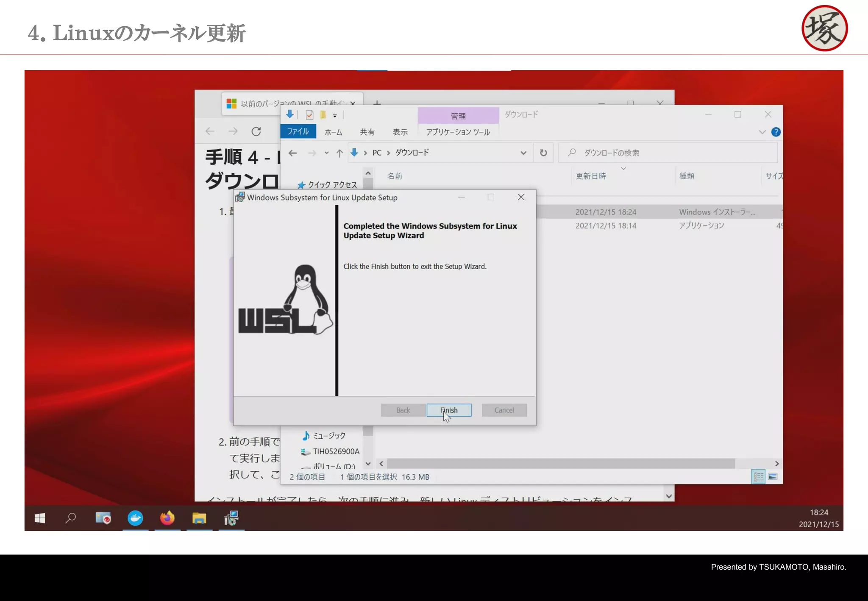Screen dimensions: 868x601
Task: Open the quick access toolbar customize dropdown
Action: coord(334,115)
